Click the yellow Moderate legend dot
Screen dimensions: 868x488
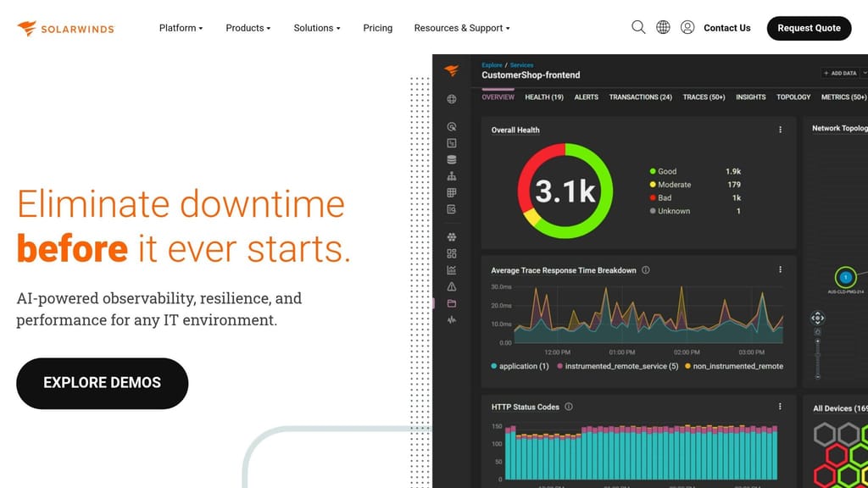[653, 185]
